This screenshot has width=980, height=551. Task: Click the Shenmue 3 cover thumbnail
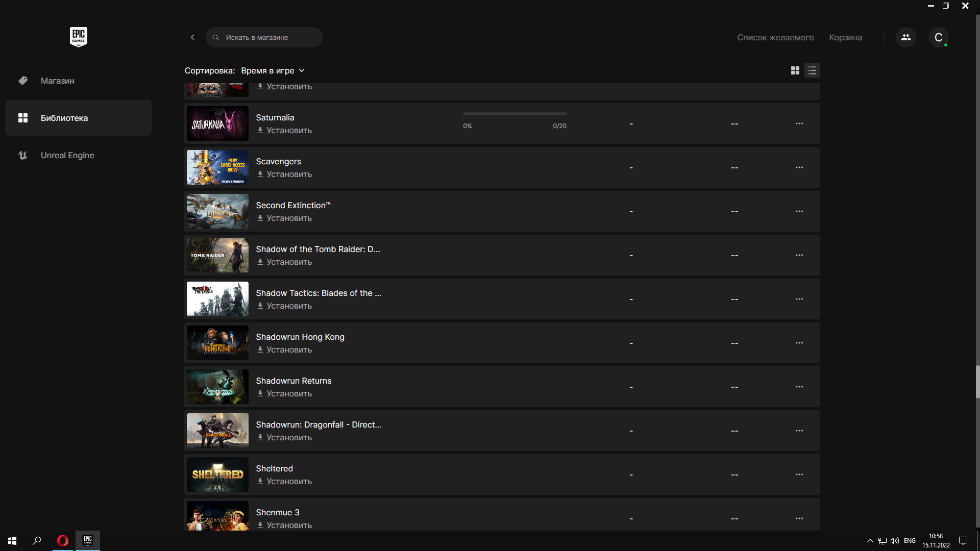coord(217,516)
